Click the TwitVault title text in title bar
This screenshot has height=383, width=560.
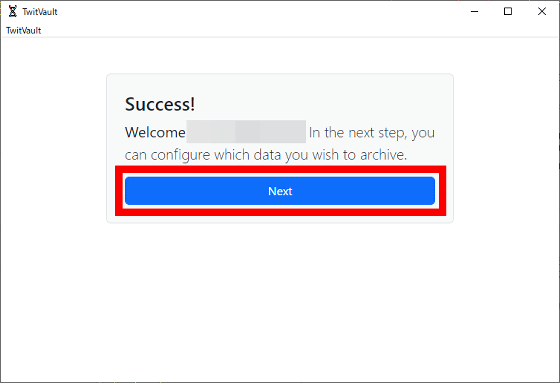[40, 12]
